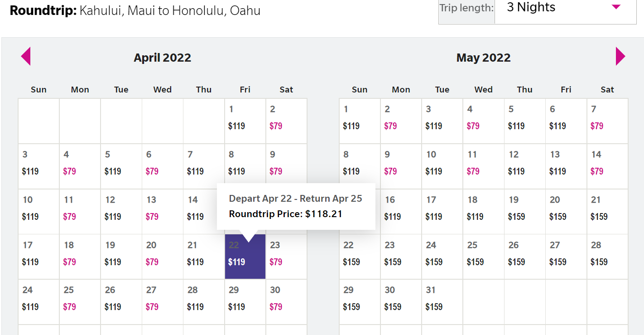Choose April 1 departure date
Viewport: 644px width, 335px height.
245,121
